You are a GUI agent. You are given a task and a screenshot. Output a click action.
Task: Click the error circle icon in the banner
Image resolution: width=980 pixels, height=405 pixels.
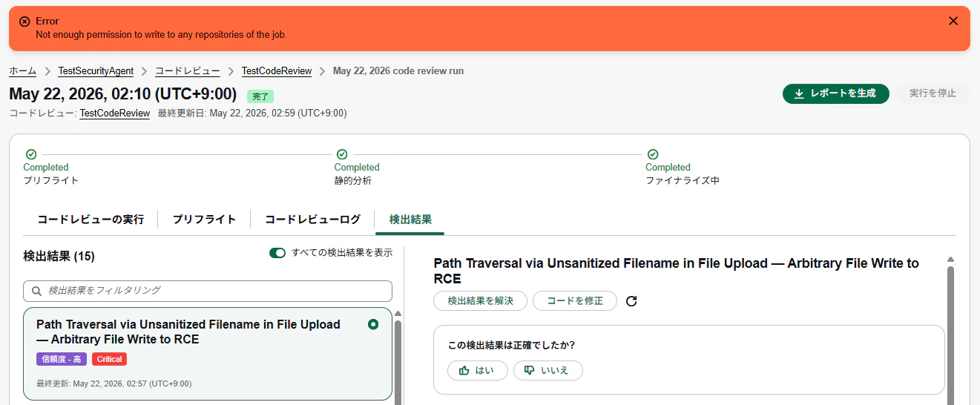tap(24, 22)
